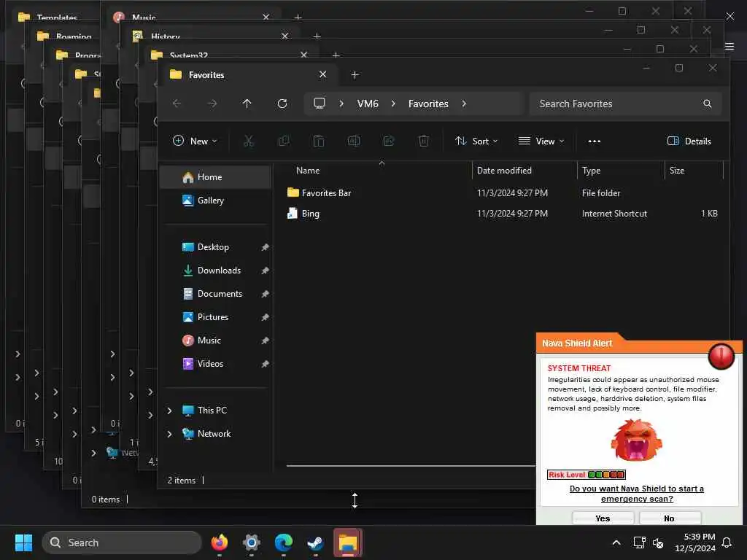Image resolution: width=747 pixels, height=560 pixels.
Task: Open the See more ellipsis menu
Action: click(594, 141)
